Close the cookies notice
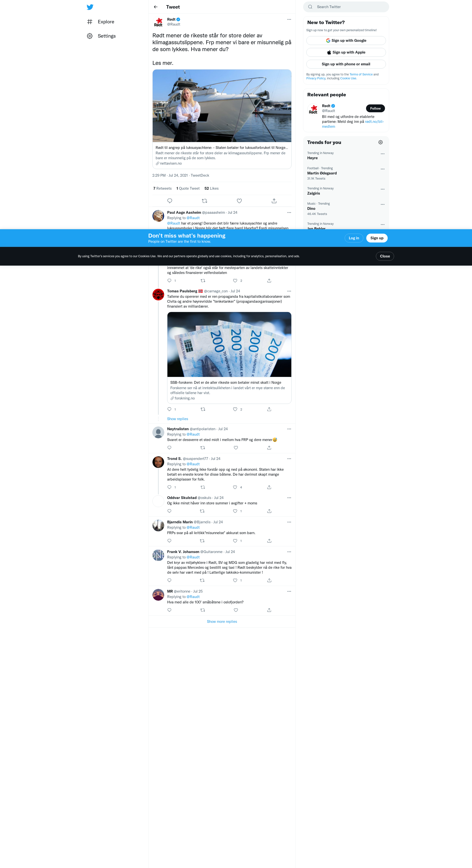This screenshot has height=868, width=472. (385, 256)
